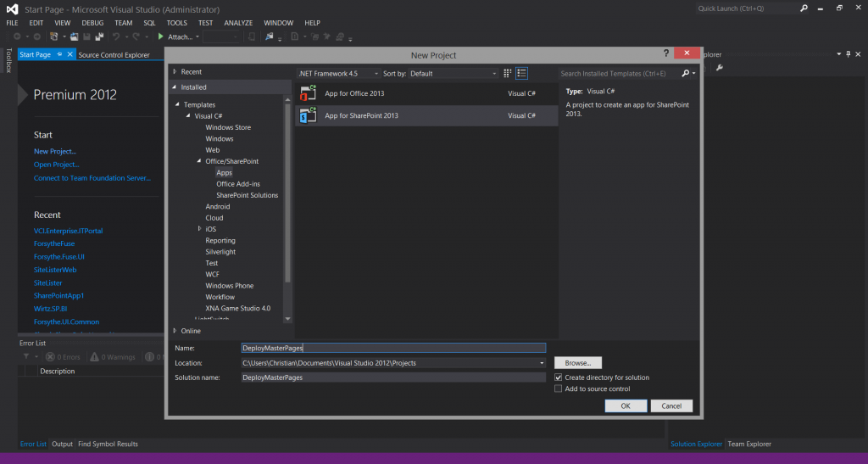Click the pin icon on Start Page tab
Image resolution: width=868 pixels, height=464 pixels.
[x=60, y=54]
